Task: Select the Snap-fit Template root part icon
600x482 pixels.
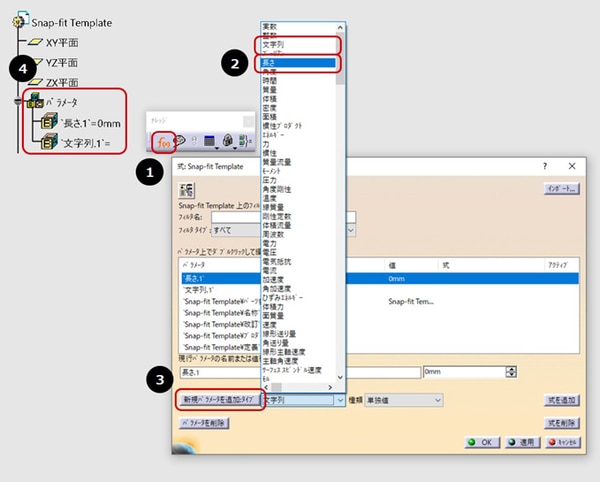Action: [x=20, y=20]
